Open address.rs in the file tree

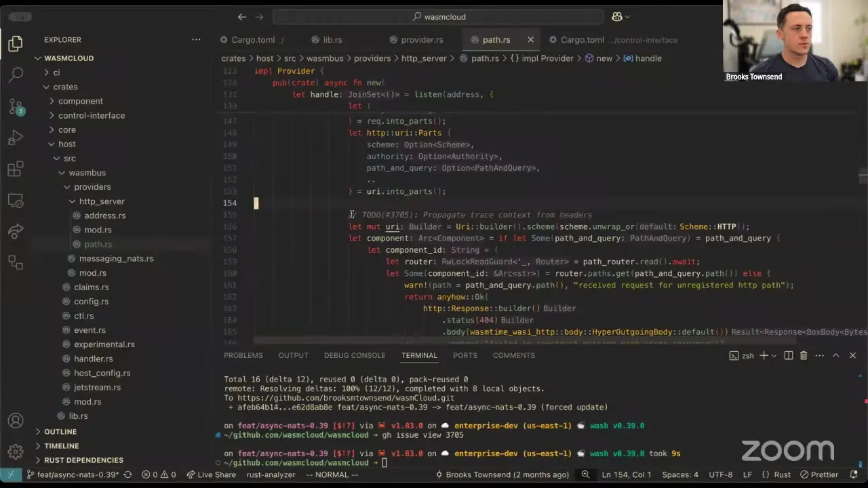pos(105,216)
